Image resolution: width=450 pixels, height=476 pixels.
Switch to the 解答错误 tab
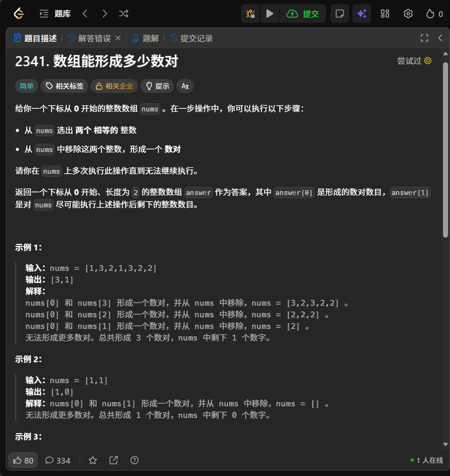pyautogui.click(x=89, y=38)
